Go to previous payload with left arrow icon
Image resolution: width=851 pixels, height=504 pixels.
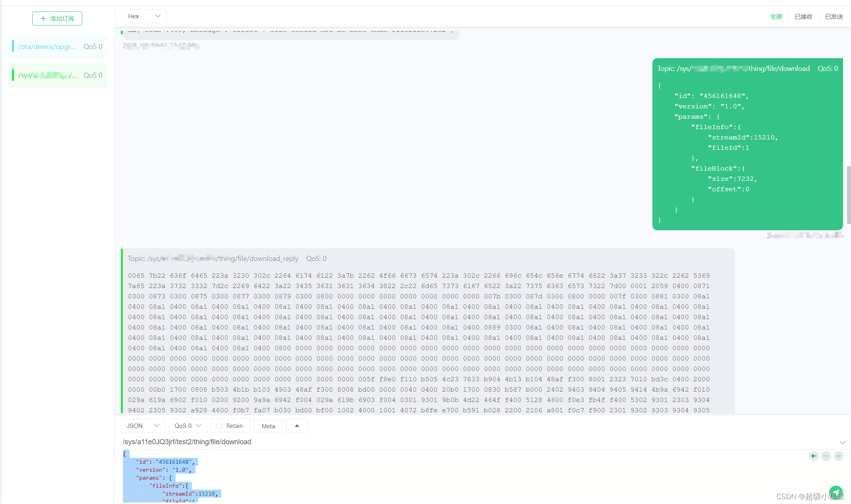tap(814, 456)
